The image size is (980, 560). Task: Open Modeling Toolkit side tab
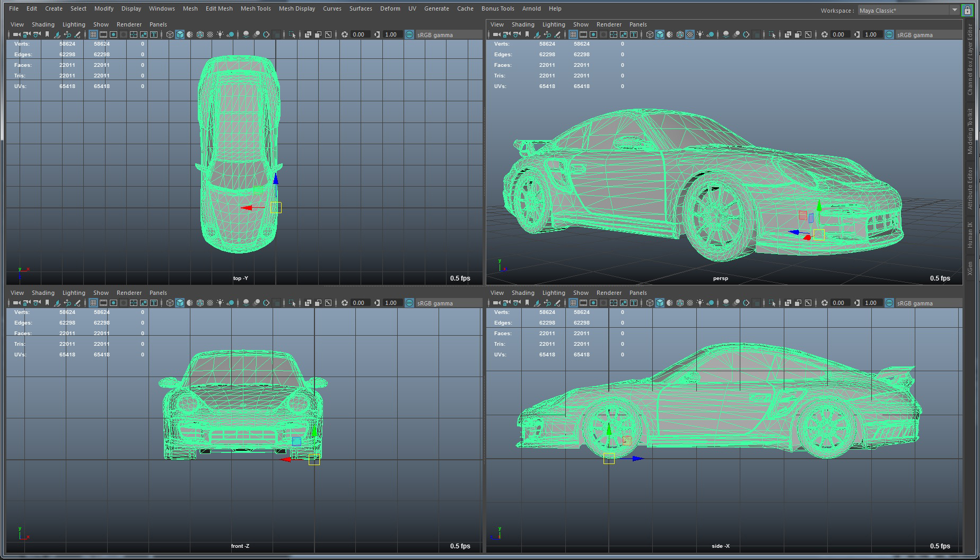[x=970, y=131]
